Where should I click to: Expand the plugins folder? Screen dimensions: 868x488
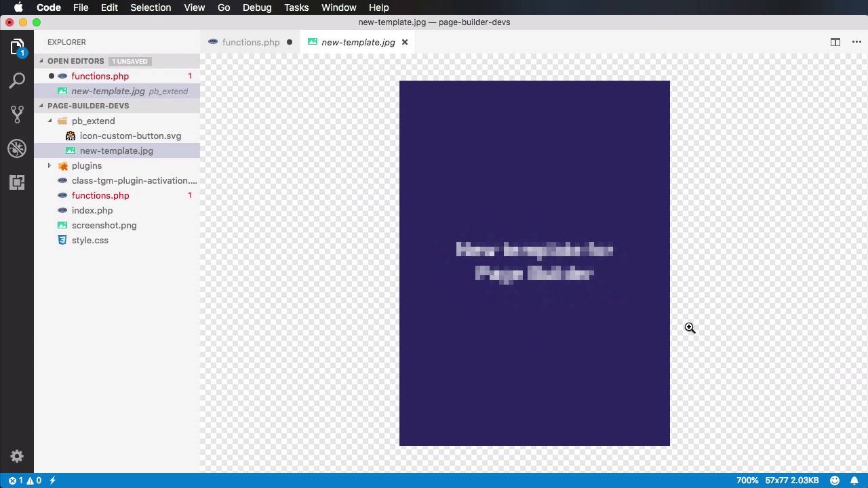click(50, 165)
